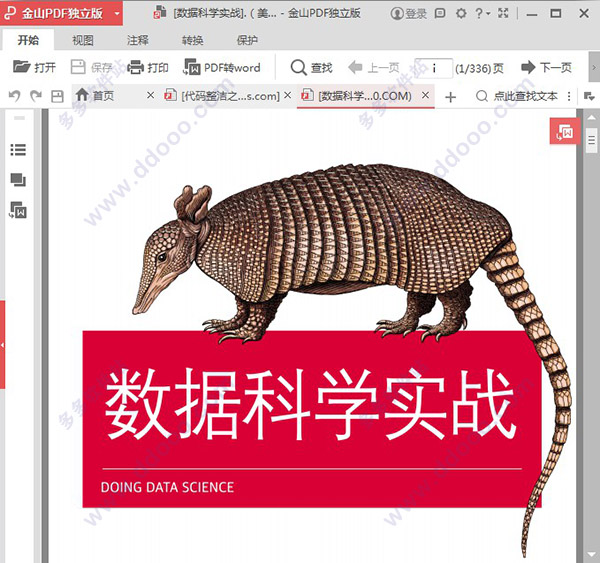Go to previous page 上一页
Screen dimensions: 600x563
(373, 68)
